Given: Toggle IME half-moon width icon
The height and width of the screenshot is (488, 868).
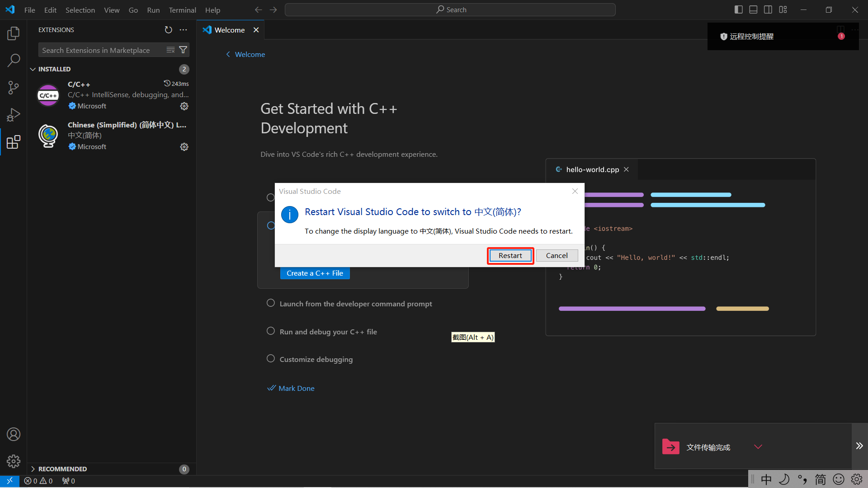Looking at the screenshot, I should tap(784, 479).
